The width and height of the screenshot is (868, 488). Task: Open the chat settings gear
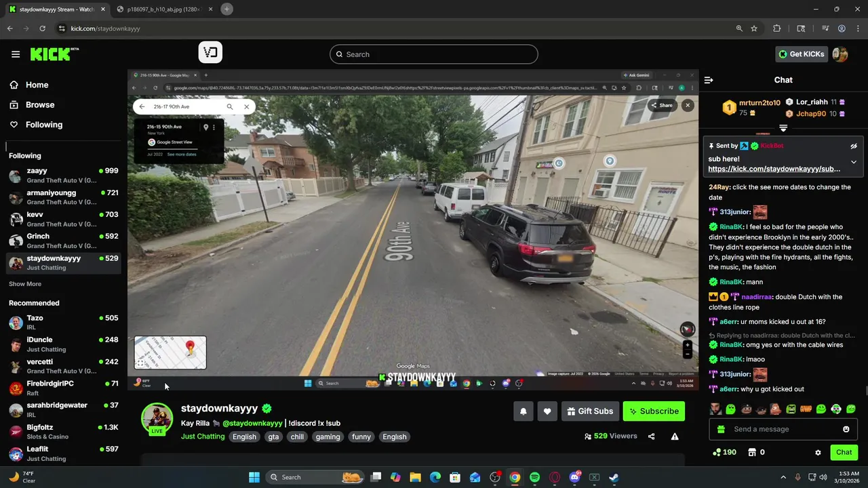click(x=818, y=452)
